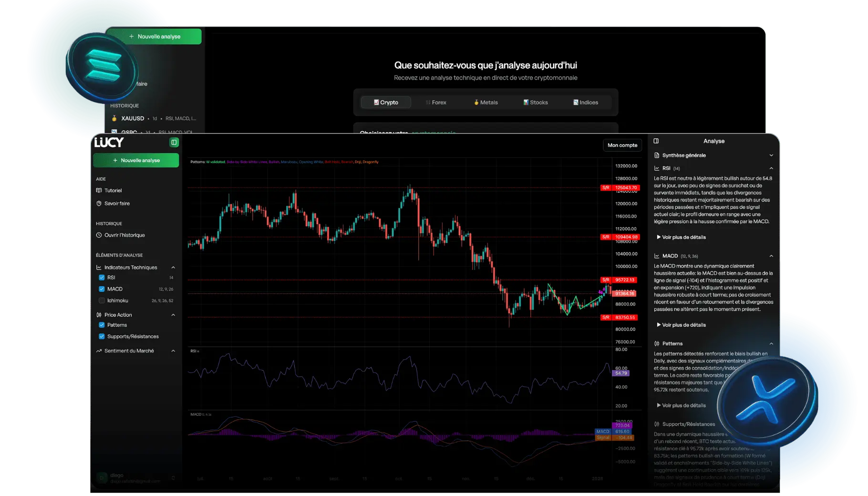
Task: Click the chart icon beside MACD (12, 9, 26) heading
Action: [657, 256]
